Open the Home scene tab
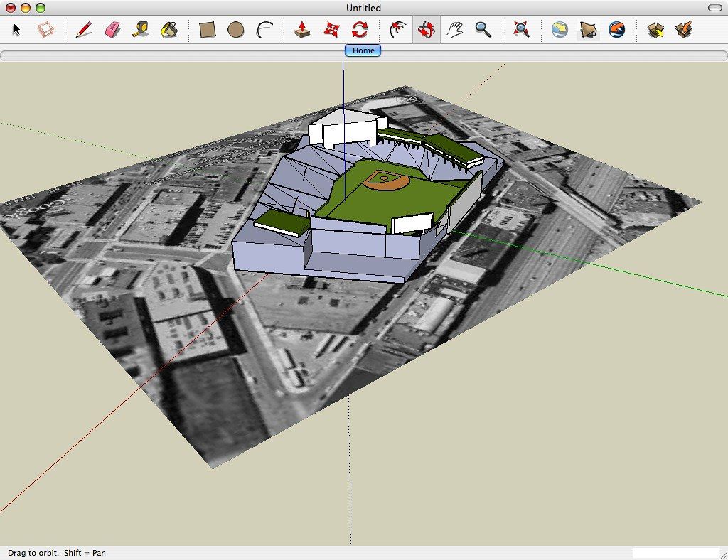 [x=363, y=50]
